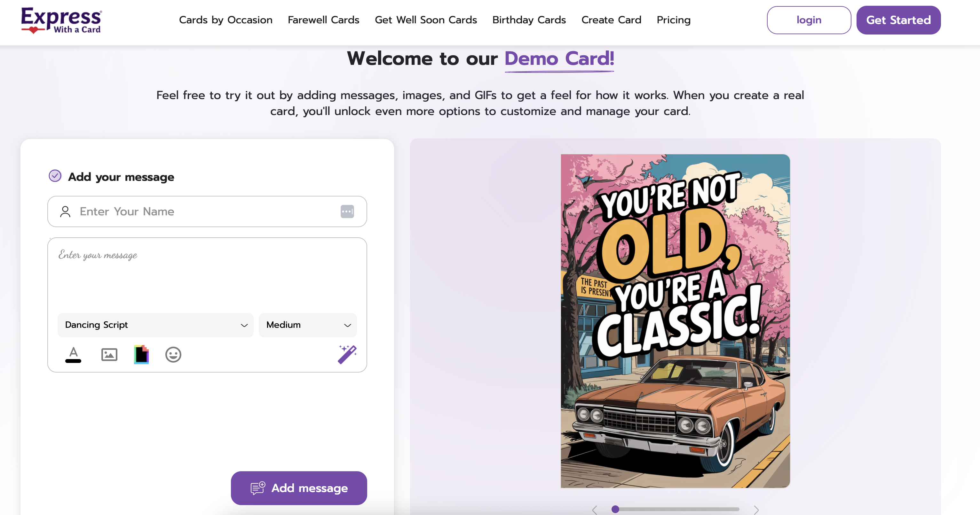980x515 pixels.
Task: Open Cards by Occasion menu
Action: click(x=225, y=20)
